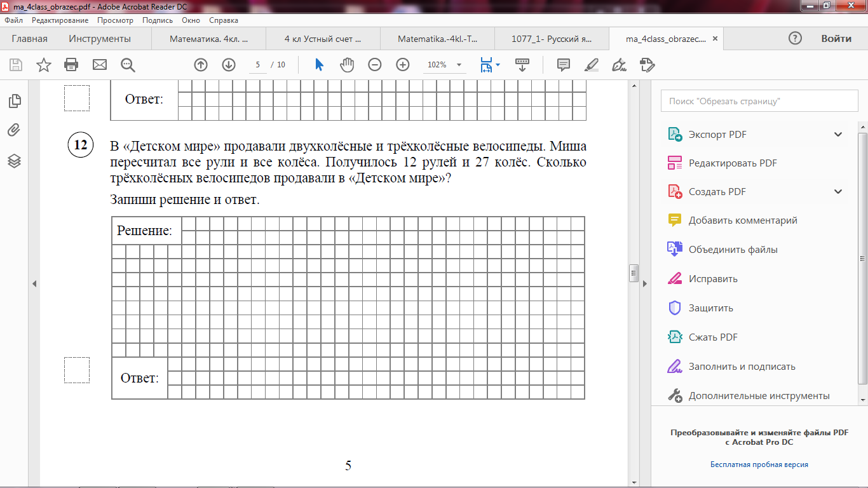Screen dimensions: 868x488
Task: Close the ma_4class_obrazec tab
Action: coord(715,39)
